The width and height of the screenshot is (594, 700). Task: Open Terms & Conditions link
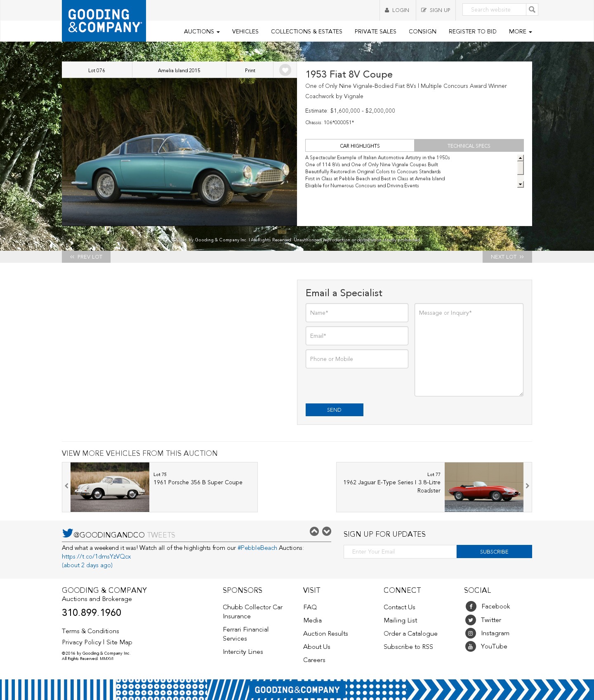click(x=90, y=631)
